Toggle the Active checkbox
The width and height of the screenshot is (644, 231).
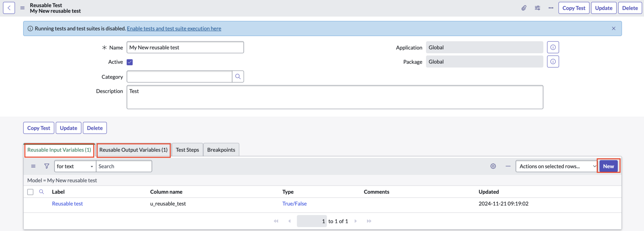point(130,62)
